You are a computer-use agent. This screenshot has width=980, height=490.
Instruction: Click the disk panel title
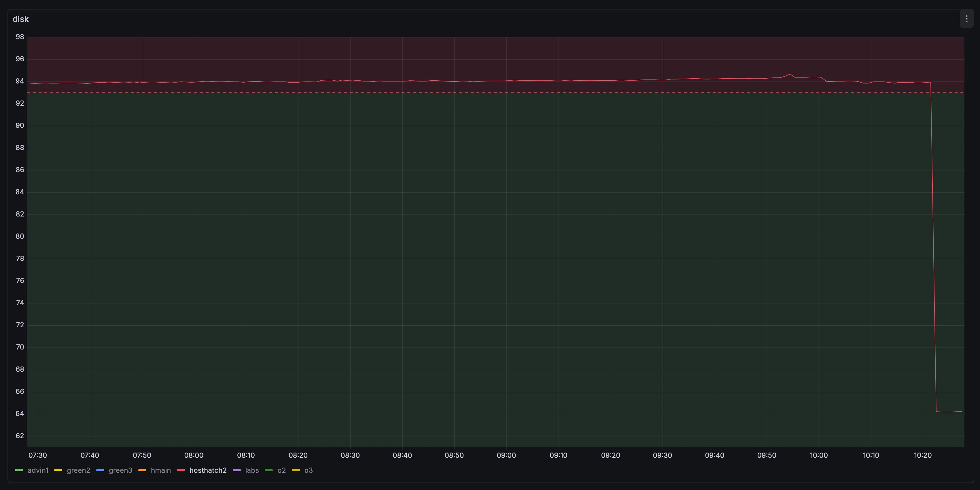(20, 19)
